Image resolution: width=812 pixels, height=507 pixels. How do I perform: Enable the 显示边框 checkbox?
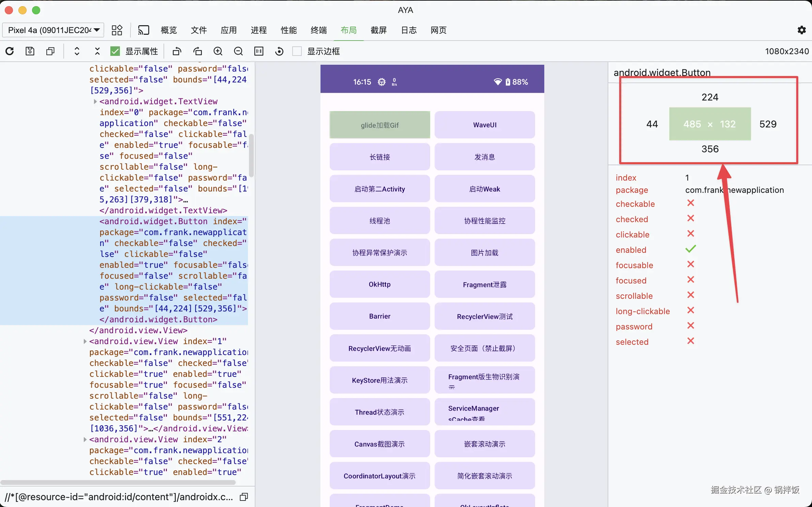tap(297, 51)
